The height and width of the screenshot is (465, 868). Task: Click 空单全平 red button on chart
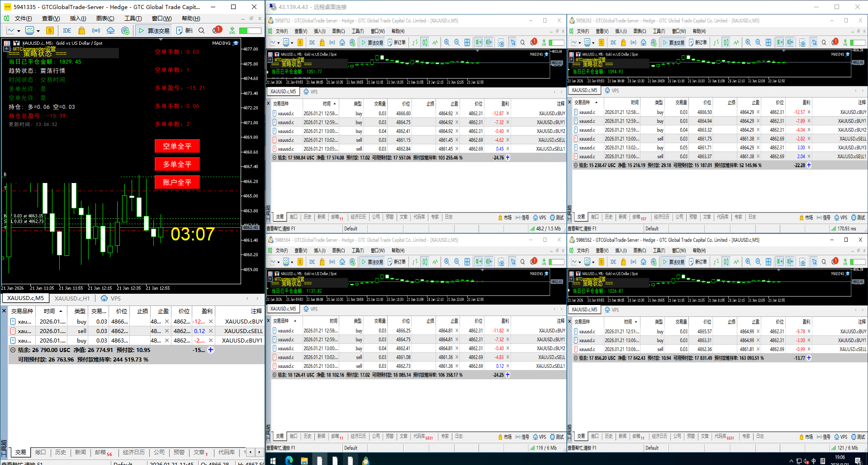click(x=177, y=146)
